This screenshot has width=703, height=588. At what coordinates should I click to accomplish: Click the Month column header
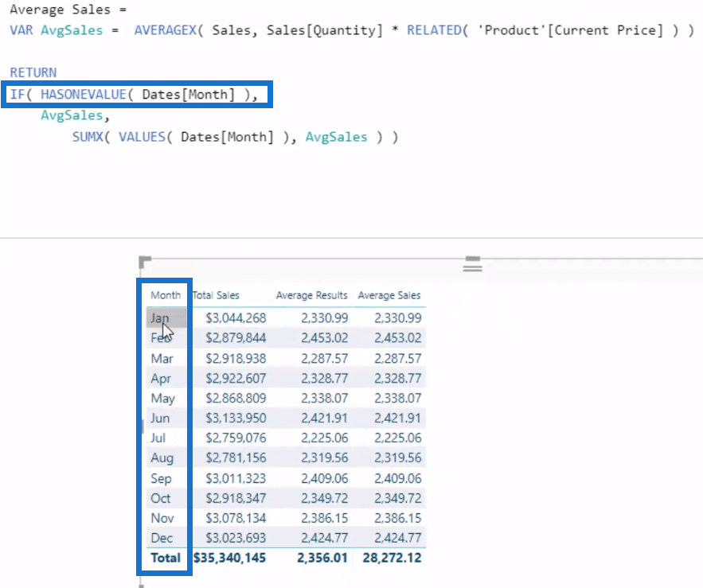(166, 295)
